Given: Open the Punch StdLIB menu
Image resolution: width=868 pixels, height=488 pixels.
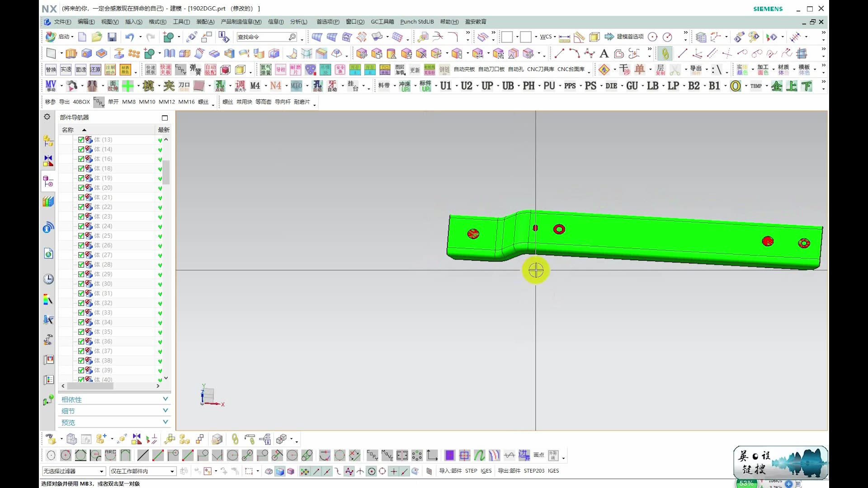Looking at the screenshot, I should click(x=416, y=22).
